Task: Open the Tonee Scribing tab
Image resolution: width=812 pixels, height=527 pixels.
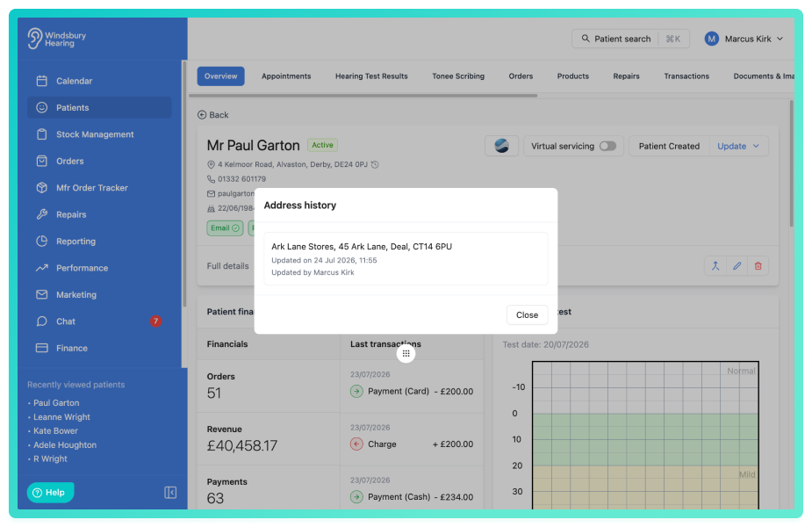Action: pyautogui.click(x=458, y=76)
